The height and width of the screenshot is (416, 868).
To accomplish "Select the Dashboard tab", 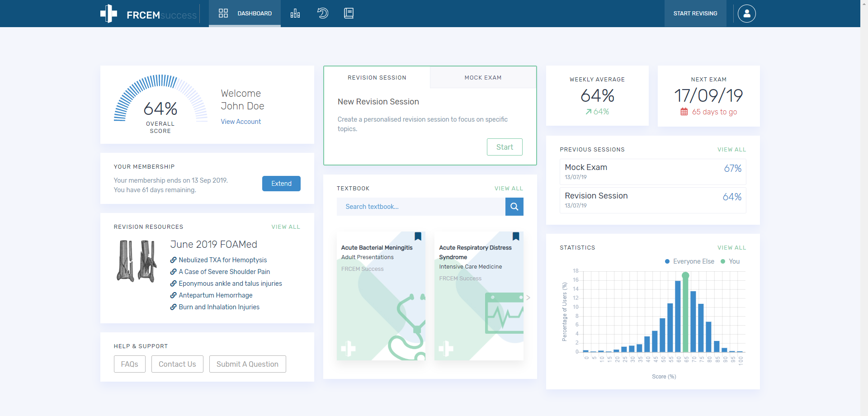I will [x=245, y=14].
